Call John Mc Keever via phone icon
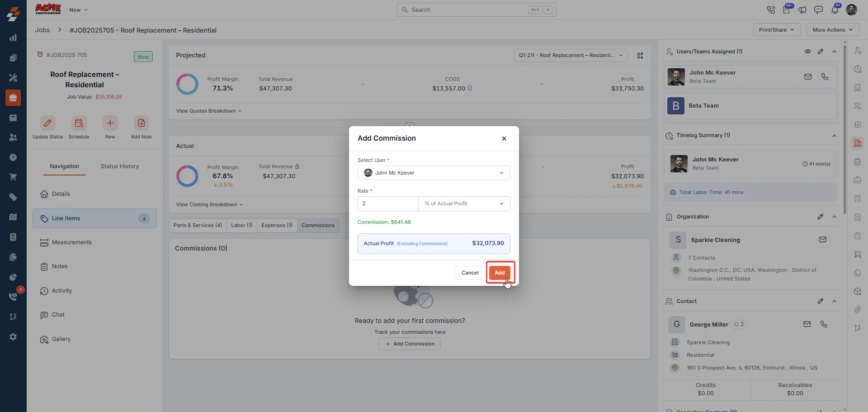 coord(825,77)
